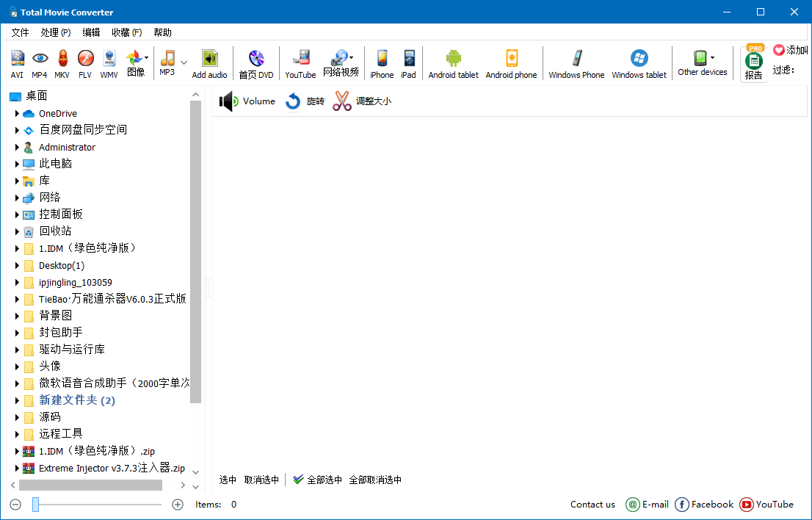Pick the iPhone device preset icon
This screenshot has width=812, height=520.
click(x=382, y=63)
